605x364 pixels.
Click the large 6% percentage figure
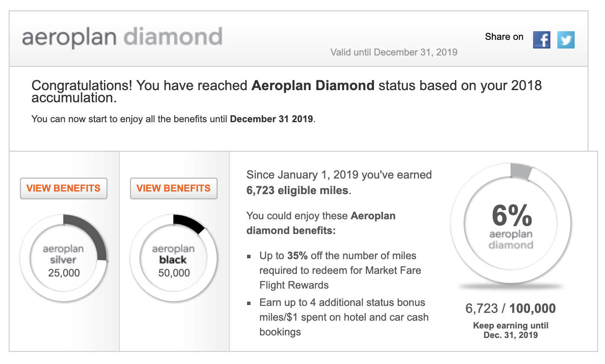pos(511,215)
